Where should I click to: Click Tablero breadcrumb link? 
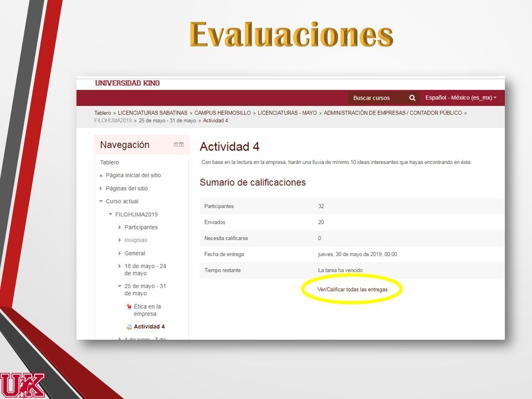pyautogui.click(x=103, y=112)
